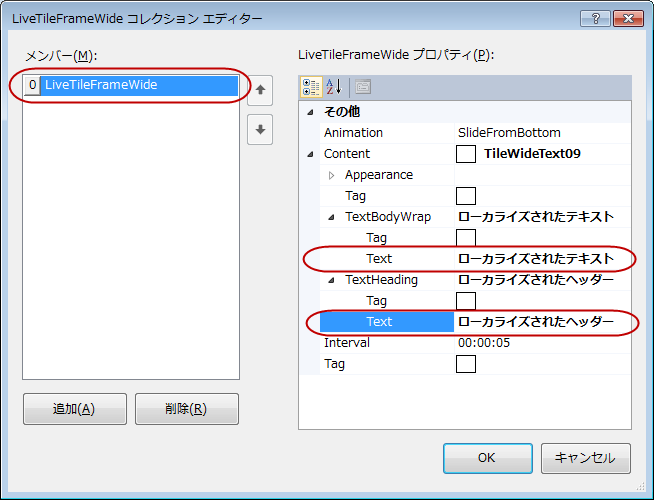Select the bottom Tag property below Interval

tap(335, 364)
